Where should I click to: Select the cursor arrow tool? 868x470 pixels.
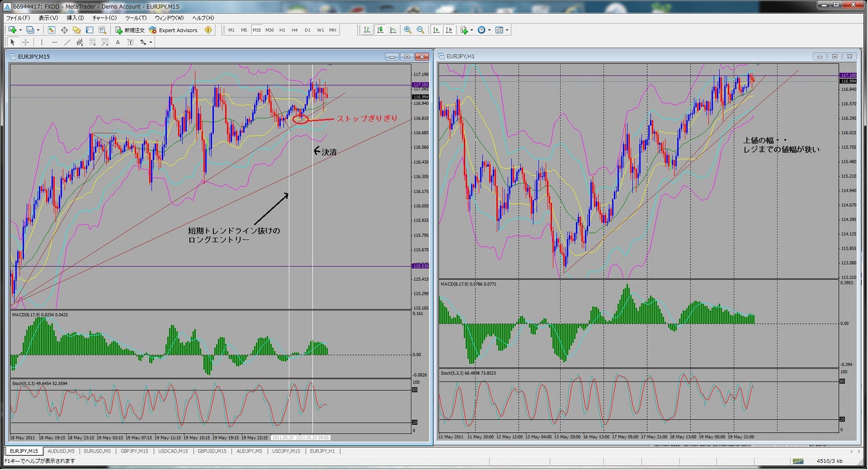pos(13,42)
